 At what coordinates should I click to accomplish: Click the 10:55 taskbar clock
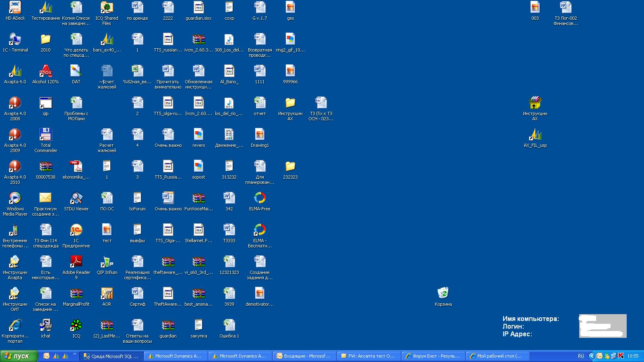pyautogui.click(x=633, y=356)
